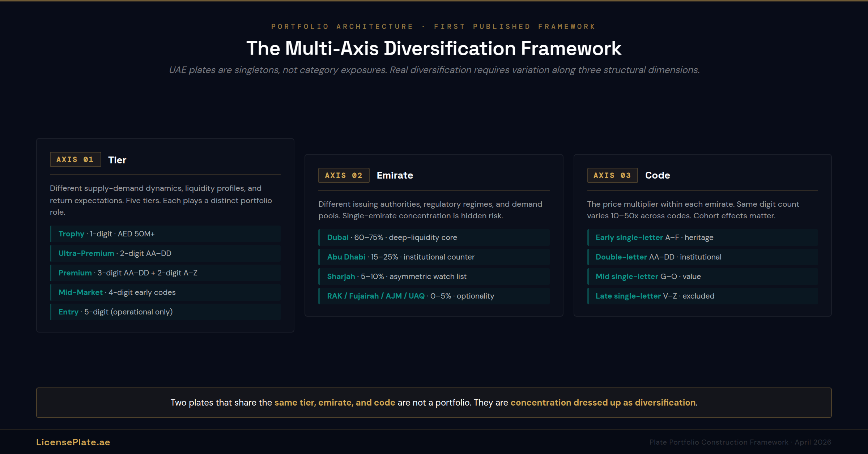This screenshot has width=868, height=454.
Task: Click the Abu Dhabi institutional counter row
Action: [x=434, y=257]
